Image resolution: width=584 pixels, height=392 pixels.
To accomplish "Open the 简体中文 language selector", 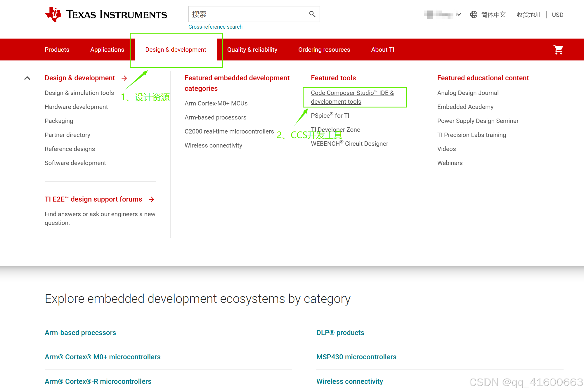I will click(x=493, y=15).
